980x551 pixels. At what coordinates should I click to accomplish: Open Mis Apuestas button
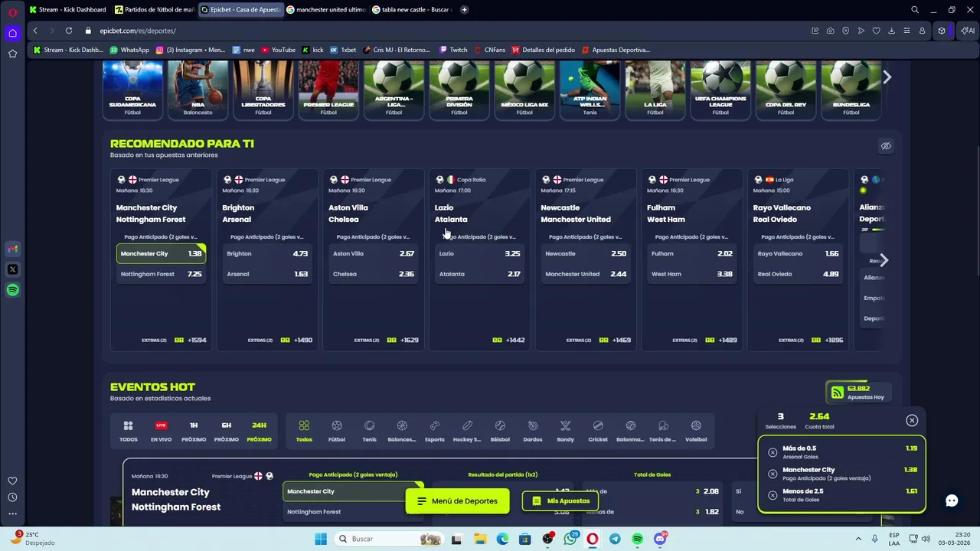(x=560, y=501)
